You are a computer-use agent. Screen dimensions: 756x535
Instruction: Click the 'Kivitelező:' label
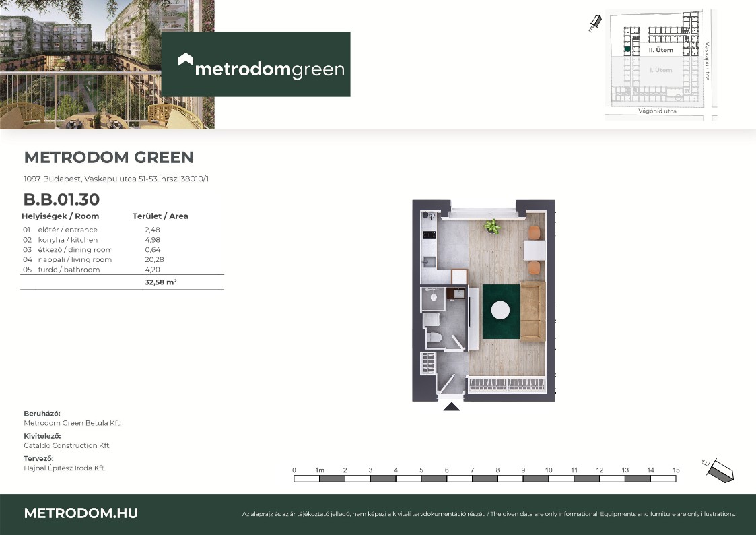pos(42,436)
